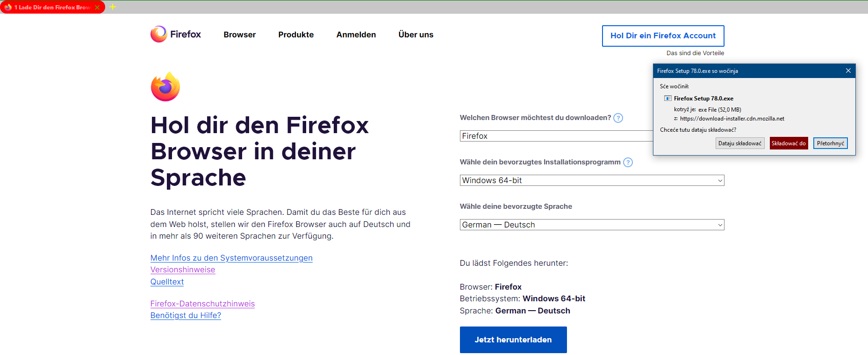Close the Firefox Setup download dialog

(848, 71)
